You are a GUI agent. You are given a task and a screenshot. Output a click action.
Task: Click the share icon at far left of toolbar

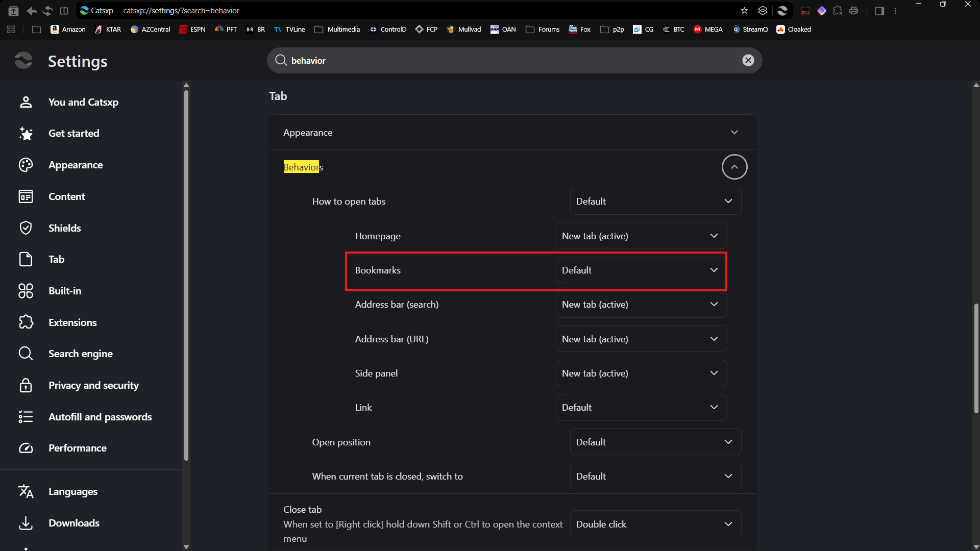coord(14,11)
